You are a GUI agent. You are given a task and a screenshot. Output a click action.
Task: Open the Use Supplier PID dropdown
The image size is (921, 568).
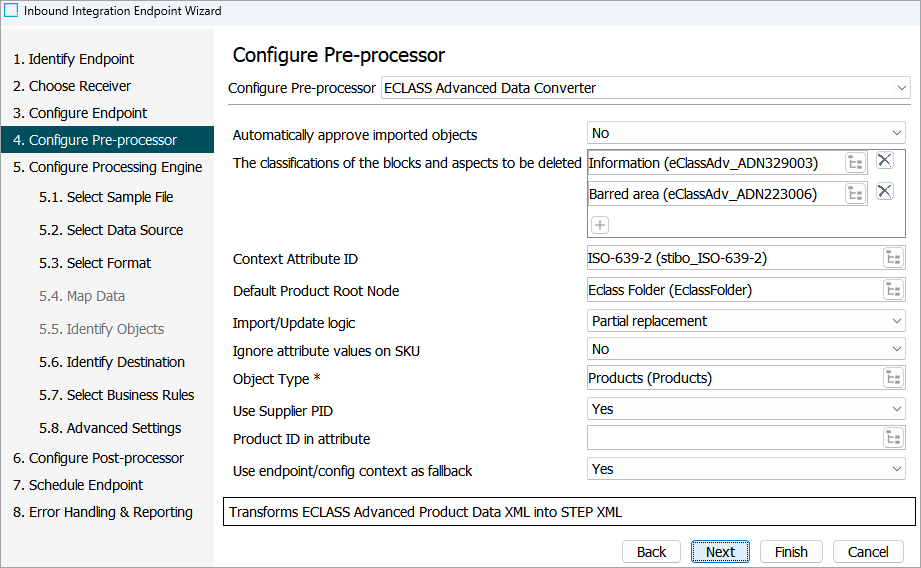pyautogui.click(x=746, y=409)
